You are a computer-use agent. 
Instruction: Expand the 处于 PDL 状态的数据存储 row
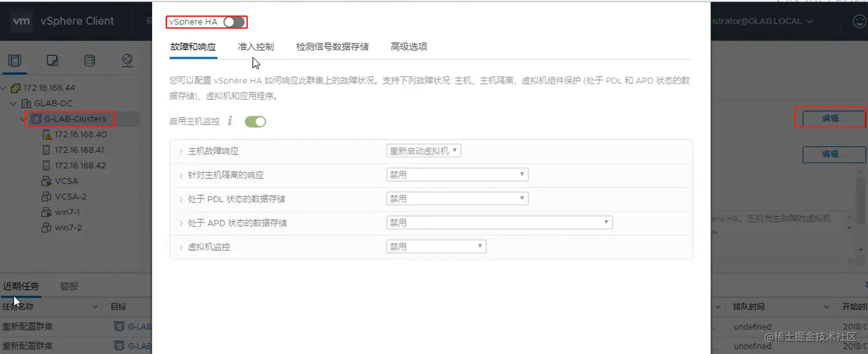point(181,199)
